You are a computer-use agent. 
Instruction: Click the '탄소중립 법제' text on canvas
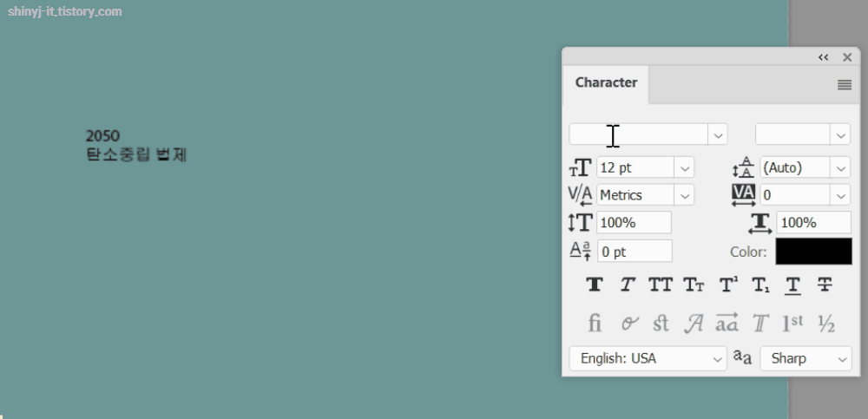tap(136, 154)
